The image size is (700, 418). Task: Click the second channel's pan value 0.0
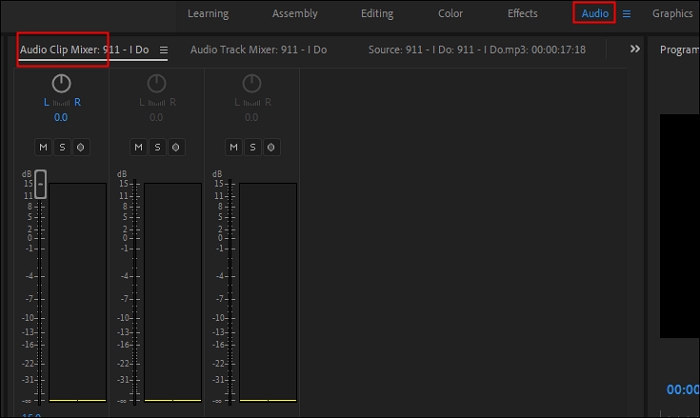pos(156,117)
